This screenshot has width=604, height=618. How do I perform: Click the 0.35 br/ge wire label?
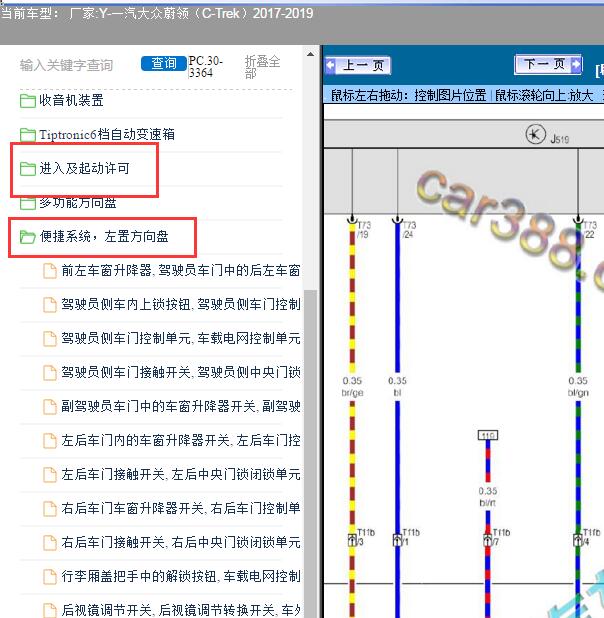(352, 387)
